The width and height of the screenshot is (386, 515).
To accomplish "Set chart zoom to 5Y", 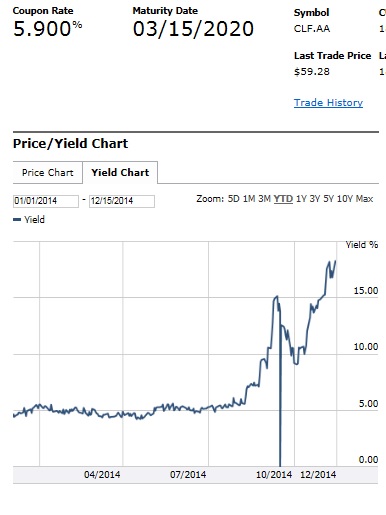I will pos(328,199).
